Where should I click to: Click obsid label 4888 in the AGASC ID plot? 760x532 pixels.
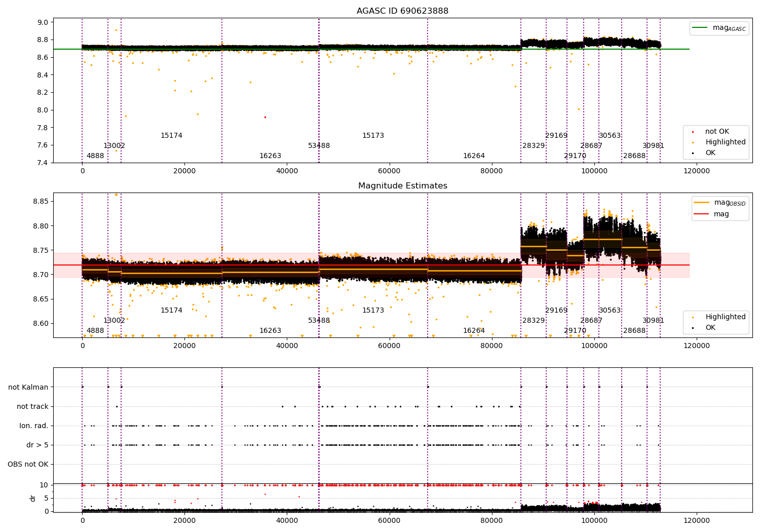95,156
